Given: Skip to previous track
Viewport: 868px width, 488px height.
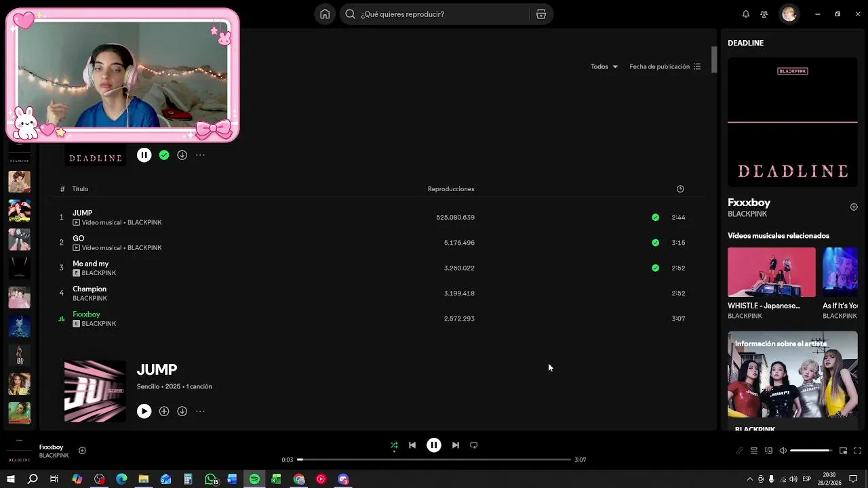Looking at the screenshot, I should coord(412,445).
